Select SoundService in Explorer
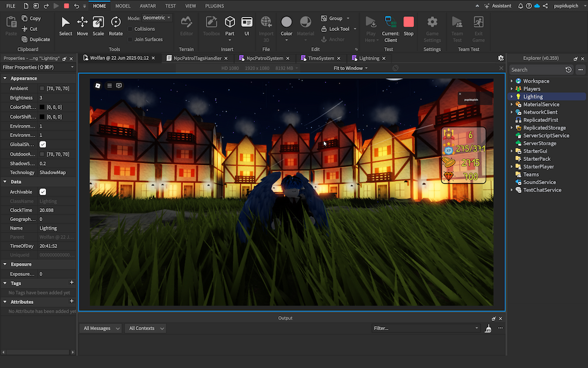This screenshot has width=588, height=368. click(x=540, y=182)
